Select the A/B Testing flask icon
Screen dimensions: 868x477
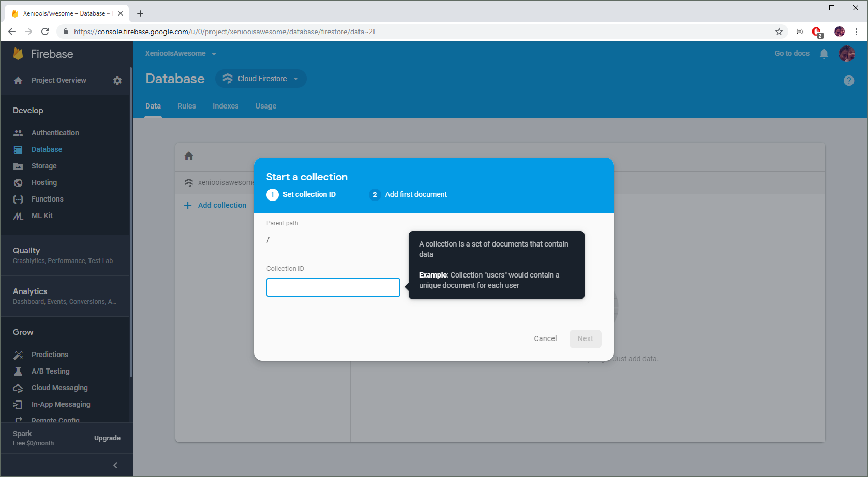click(18, 371)
